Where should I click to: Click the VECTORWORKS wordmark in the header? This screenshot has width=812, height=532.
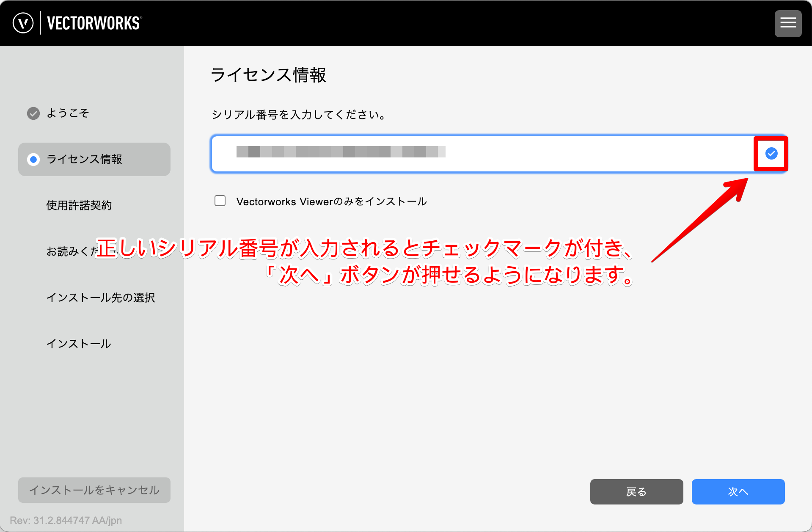pos(94,23)
